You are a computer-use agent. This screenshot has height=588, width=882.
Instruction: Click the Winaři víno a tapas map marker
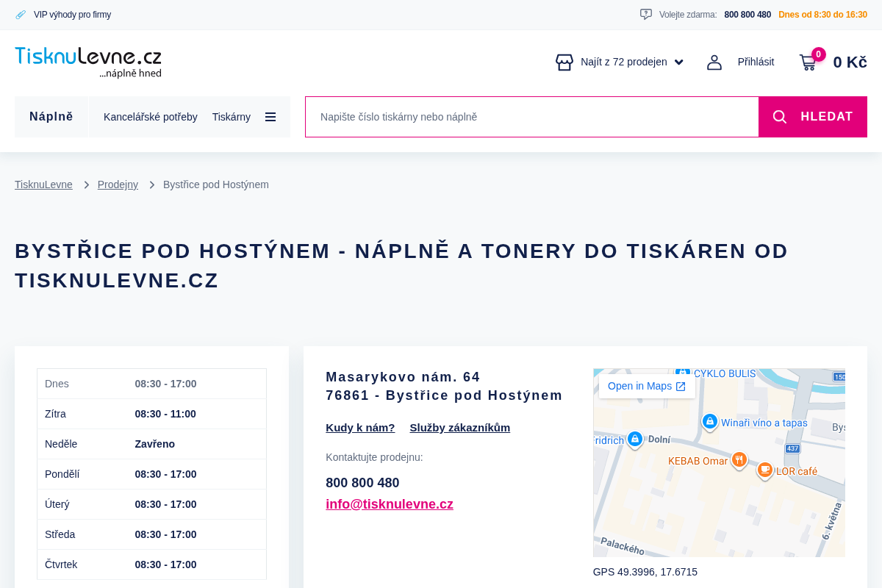(709, 422)
